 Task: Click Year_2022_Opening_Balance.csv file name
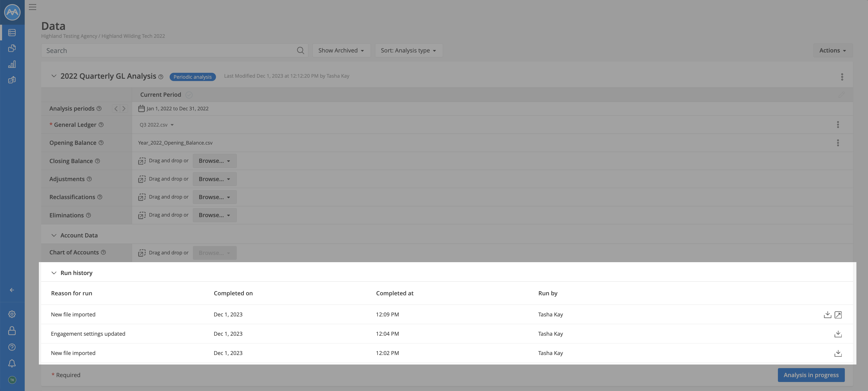pyautogui.click(x=175, y=143)
